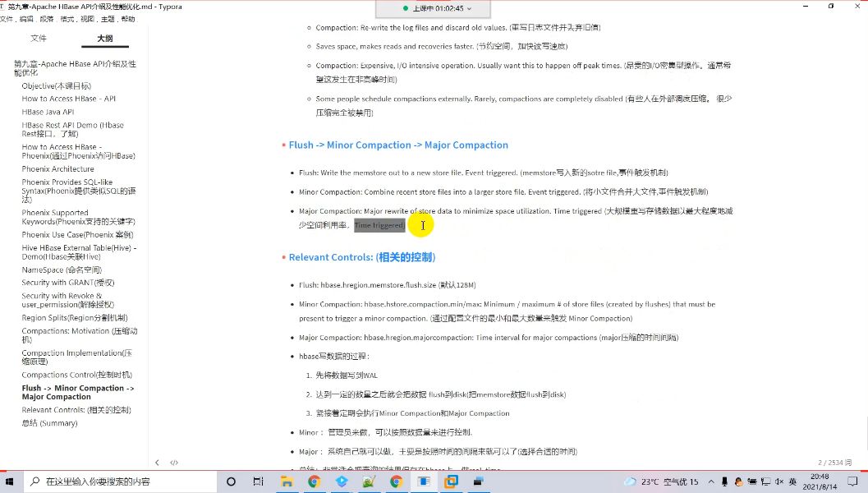
Task: Open weather widget 23°C 空气优 15
Action: click(662, 481)
